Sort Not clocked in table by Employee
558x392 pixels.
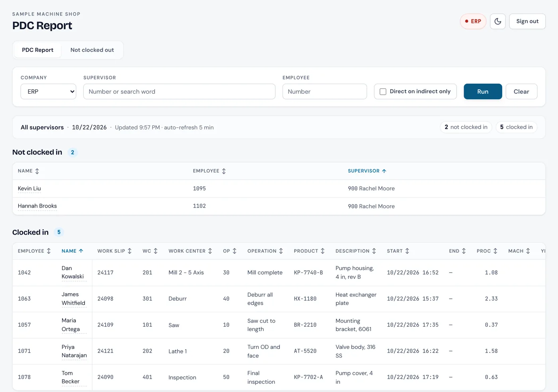(209, 171)
